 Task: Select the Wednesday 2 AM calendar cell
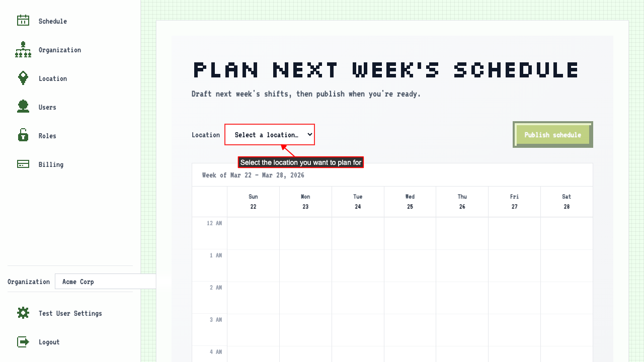pyautogui.click(x=410, y=298)
